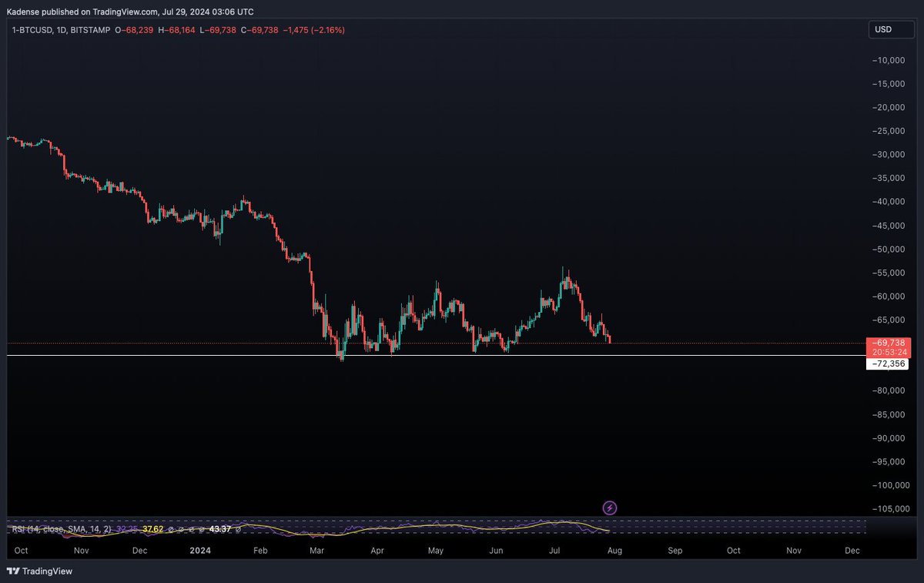Click the RSI indicator legend label
Viewport: 924px width, 583px height.
click(x=62, y=529)
